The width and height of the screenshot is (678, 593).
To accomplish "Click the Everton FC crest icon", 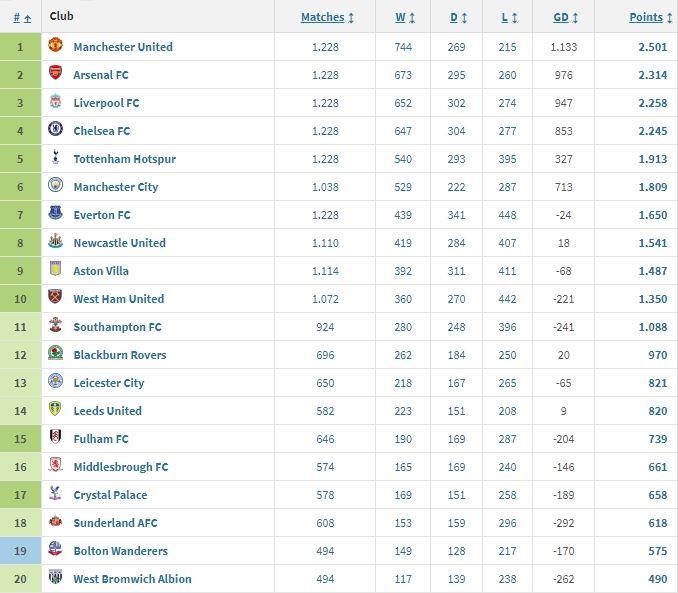I will (55, 212).
